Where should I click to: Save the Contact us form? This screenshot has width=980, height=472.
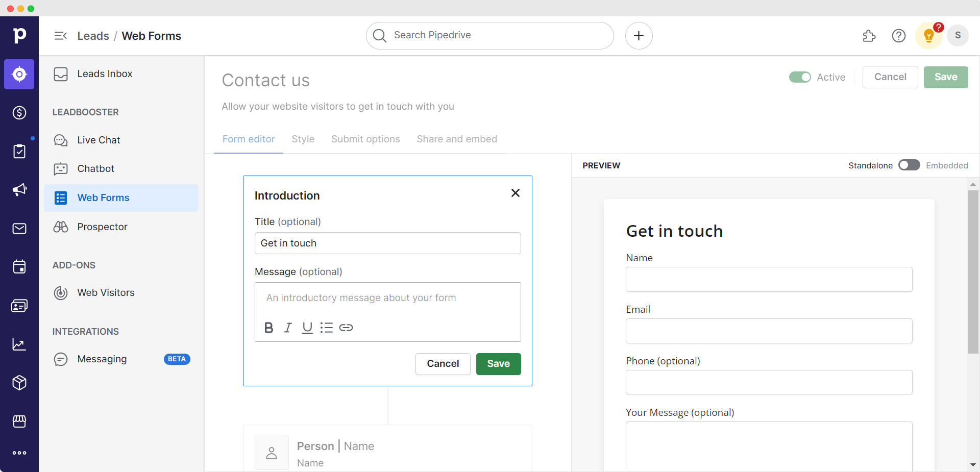point(946,77)
